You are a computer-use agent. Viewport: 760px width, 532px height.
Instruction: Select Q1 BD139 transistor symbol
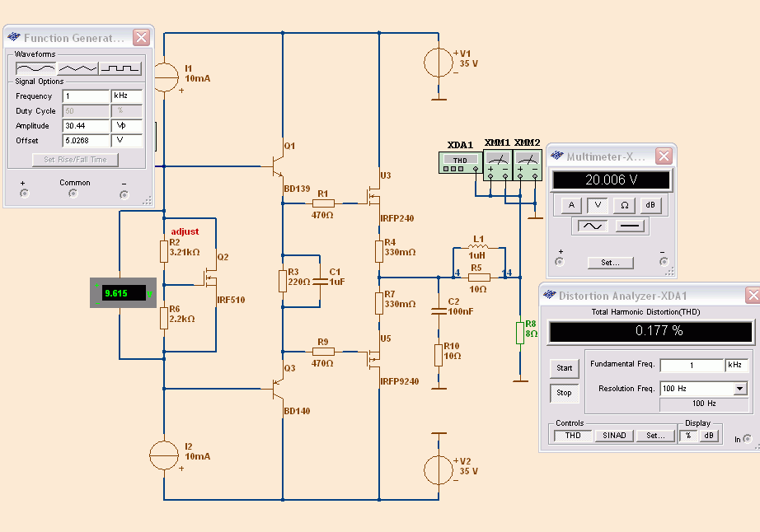[277, 166]
